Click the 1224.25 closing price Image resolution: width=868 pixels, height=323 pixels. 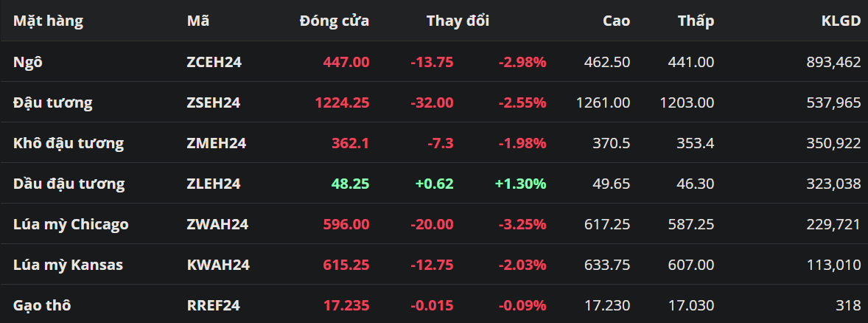[342, 103]
